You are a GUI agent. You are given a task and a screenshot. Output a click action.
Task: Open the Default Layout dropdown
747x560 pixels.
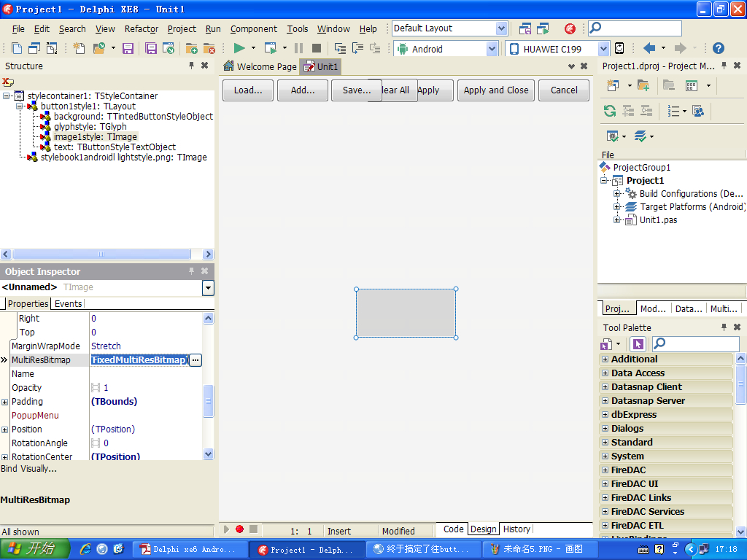(501, 28)
